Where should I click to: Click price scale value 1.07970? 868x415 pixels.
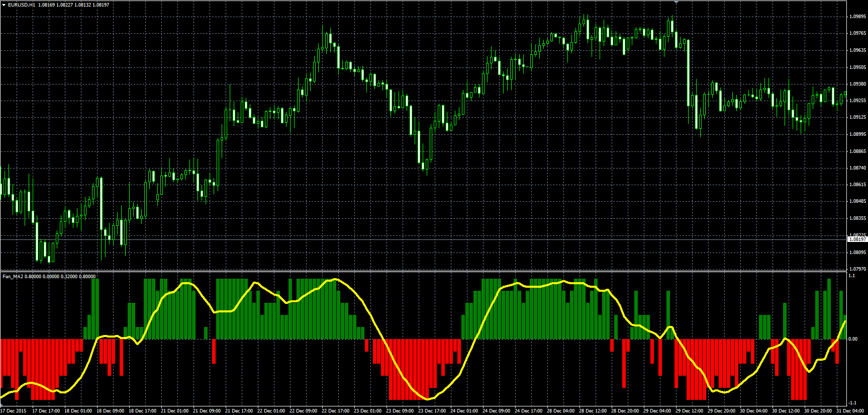(x=858, y=269)
